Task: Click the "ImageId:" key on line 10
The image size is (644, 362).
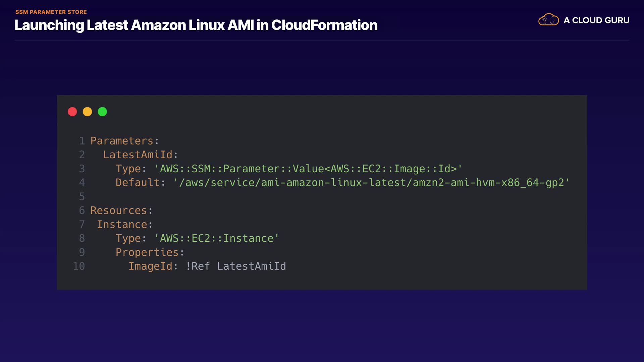Action: coord(153,266)
